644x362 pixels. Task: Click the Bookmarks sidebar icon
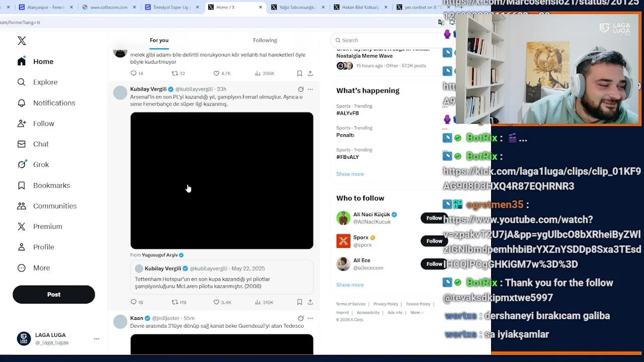[22, 186]
